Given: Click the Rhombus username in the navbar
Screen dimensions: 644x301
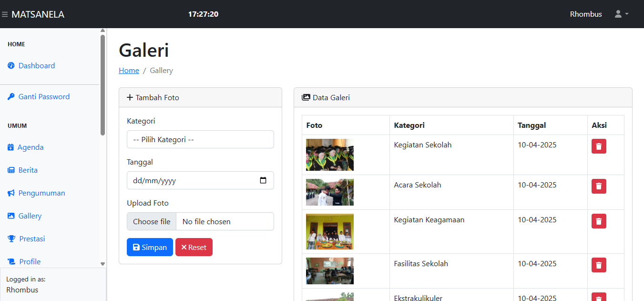Looking at the screenshot, I should pyautogui.click(x=586, y=14).
